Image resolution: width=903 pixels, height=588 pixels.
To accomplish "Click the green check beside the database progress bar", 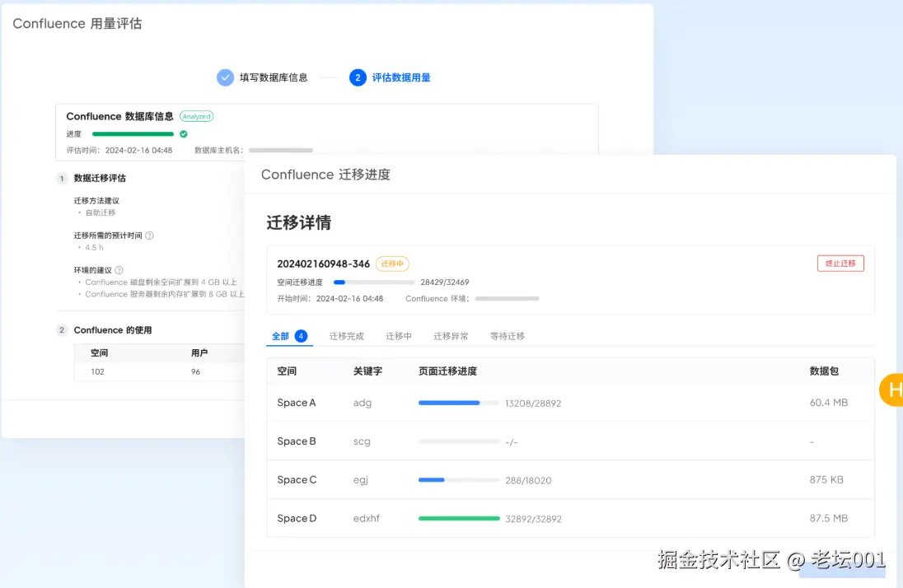I will pyautogui.click(x=183, y=133).
